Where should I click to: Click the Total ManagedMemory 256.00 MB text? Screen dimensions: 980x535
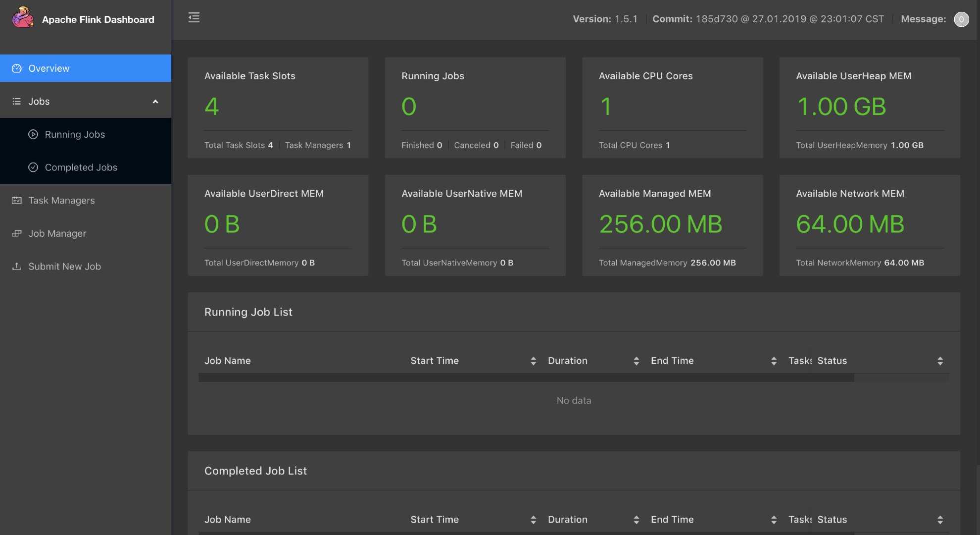[667, 263]
